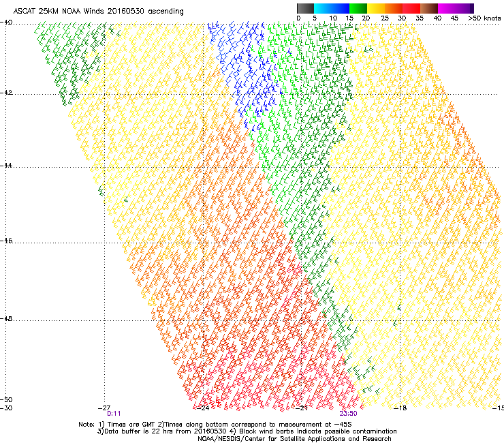Click the "-46" latitude axis label
504x443 pixels.
click(6, 241)
